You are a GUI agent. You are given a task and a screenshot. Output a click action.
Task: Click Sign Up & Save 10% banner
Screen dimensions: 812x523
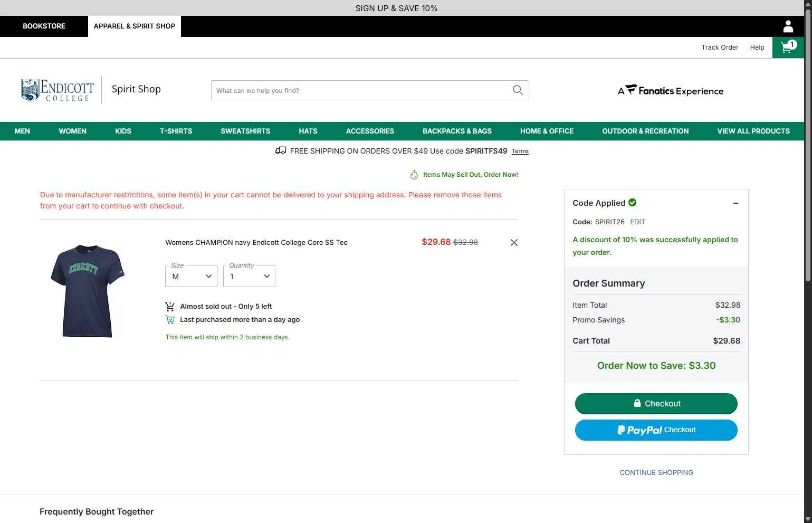pos(396,8)
